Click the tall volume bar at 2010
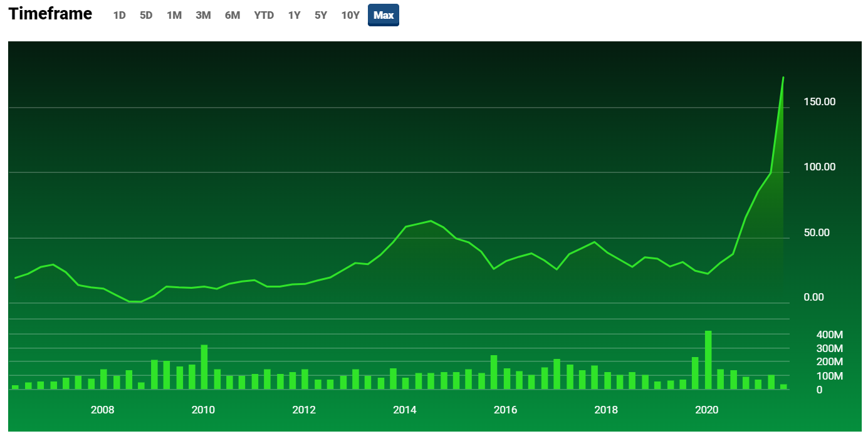Viewport: 868px width, 446px height. [204, 366]
